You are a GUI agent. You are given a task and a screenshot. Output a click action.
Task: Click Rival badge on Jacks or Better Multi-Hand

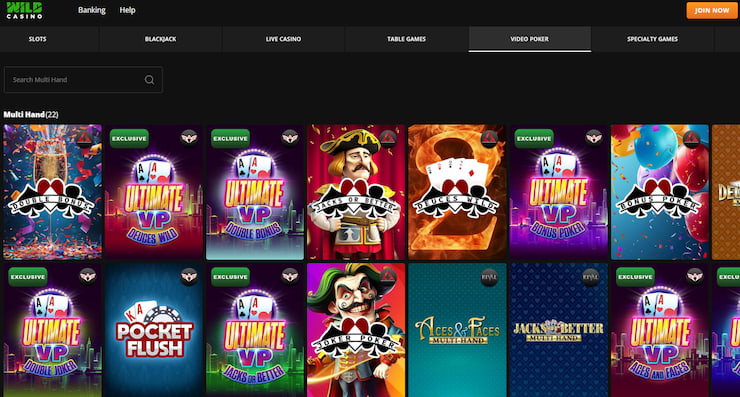[590, 278]
